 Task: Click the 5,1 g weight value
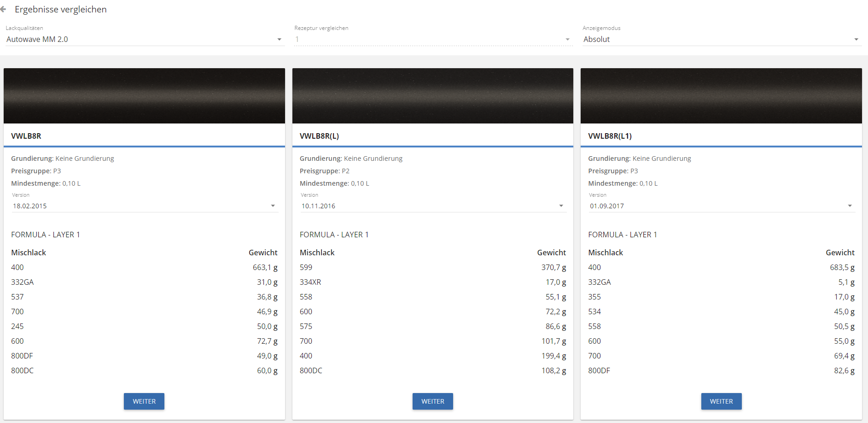coord(846,282)
